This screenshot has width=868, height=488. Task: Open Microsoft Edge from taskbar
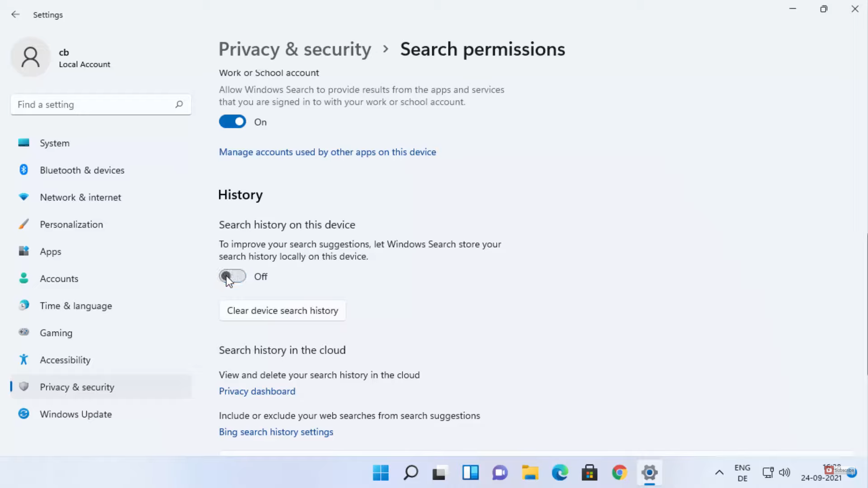pos(560,473)
